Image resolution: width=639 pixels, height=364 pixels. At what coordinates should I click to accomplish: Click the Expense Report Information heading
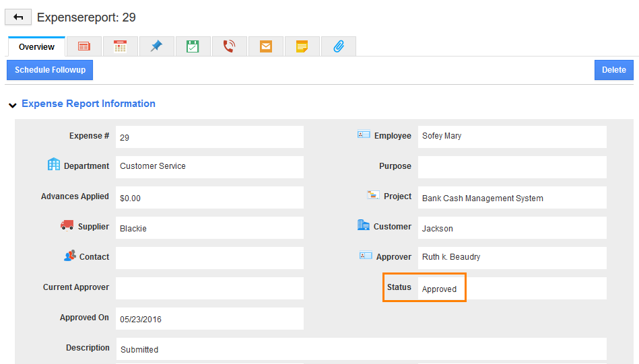point(88,104)
